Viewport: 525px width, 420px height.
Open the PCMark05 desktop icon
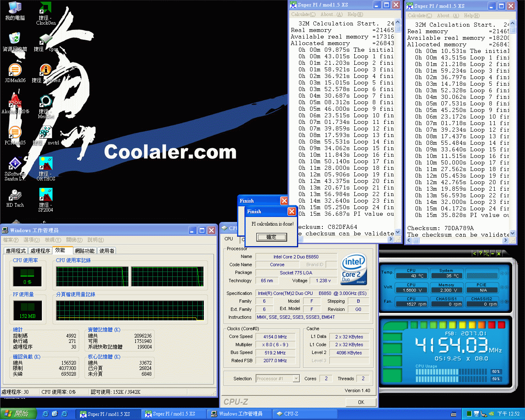[15, 136]
